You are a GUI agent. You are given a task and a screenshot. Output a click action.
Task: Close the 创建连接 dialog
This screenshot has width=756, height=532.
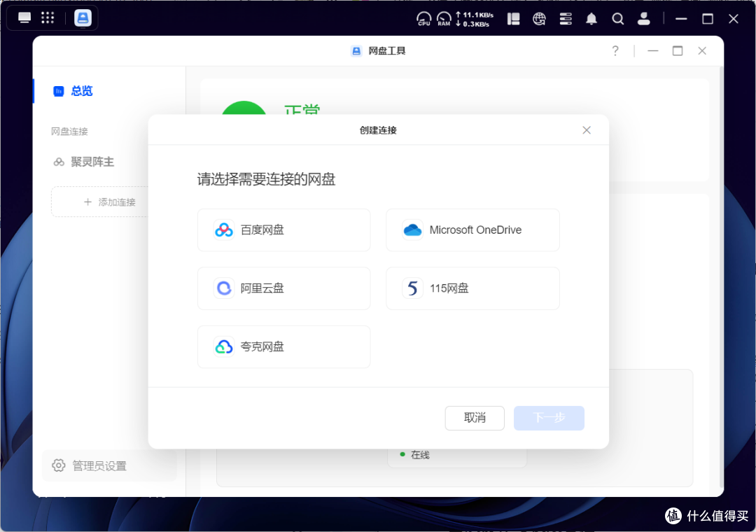click(587, 130)
